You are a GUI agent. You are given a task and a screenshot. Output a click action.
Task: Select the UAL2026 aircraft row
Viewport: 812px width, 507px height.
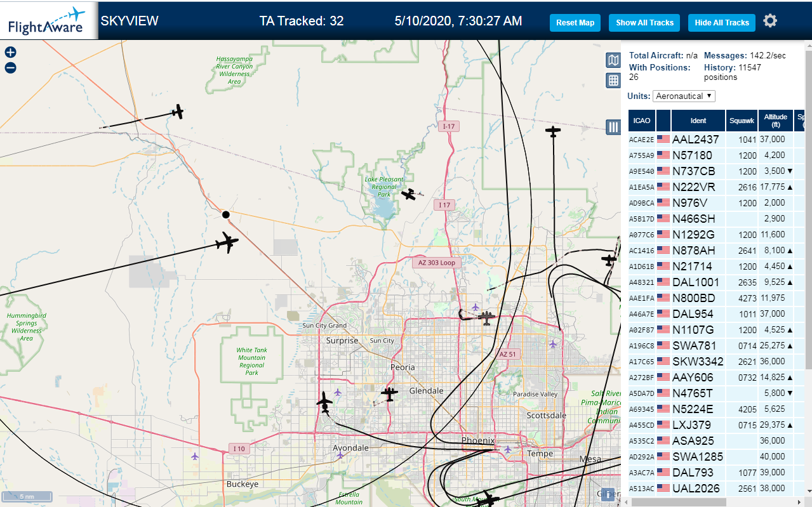716,489
